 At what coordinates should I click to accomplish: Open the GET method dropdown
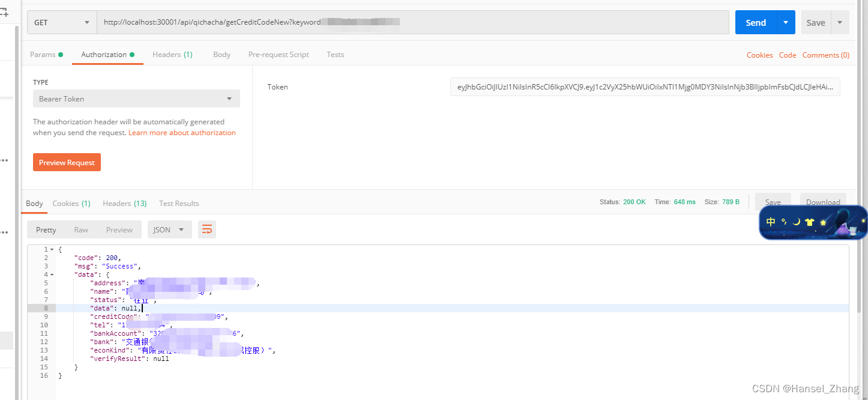pyautogui.click(x=62, y=22)
